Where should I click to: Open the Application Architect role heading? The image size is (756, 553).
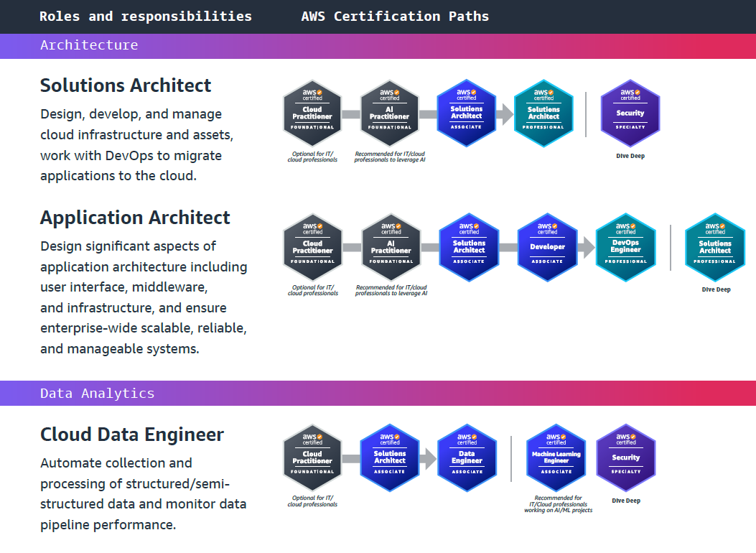tap(135, 218)
